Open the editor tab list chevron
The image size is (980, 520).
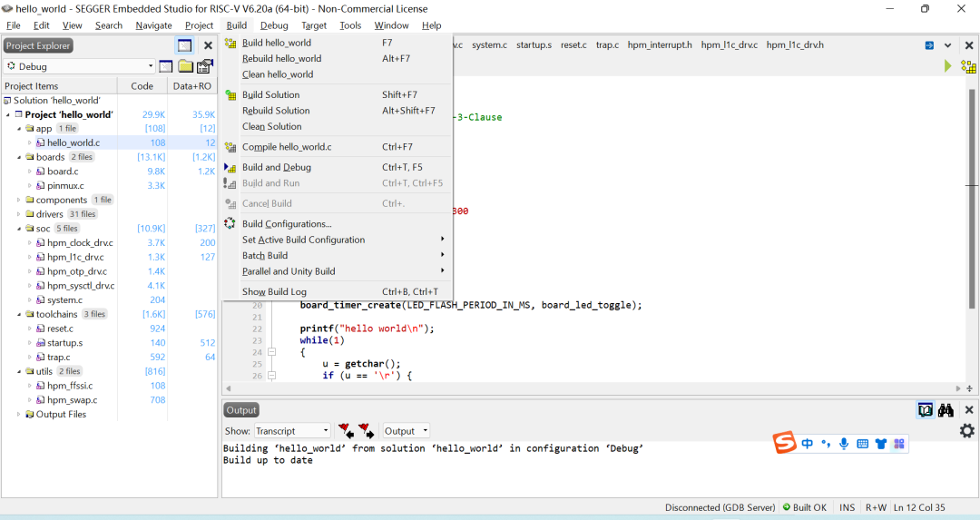947,45
